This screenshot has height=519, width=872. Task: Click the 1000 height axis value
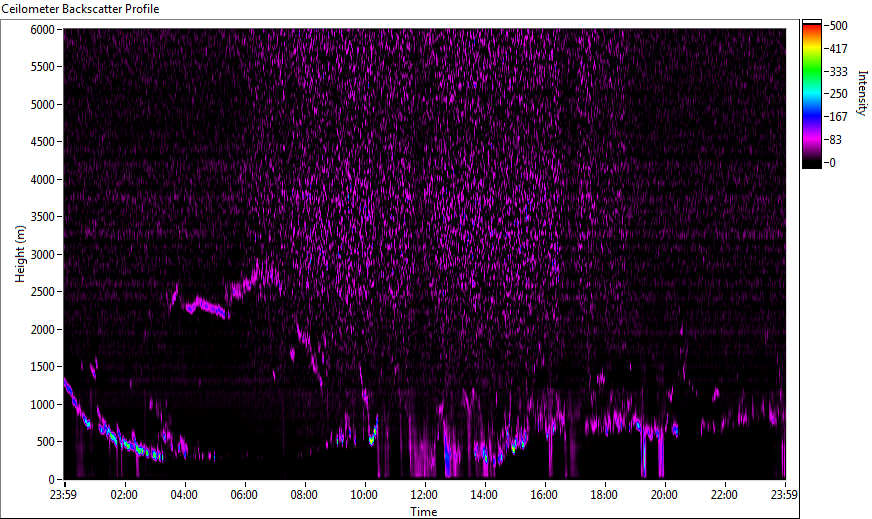click(x=42, y=405)
